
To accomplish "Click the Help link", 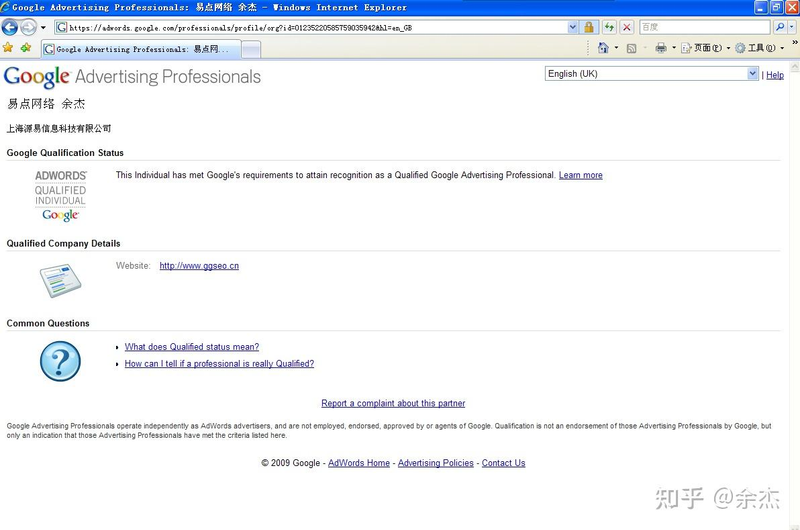I will point(774,75).
